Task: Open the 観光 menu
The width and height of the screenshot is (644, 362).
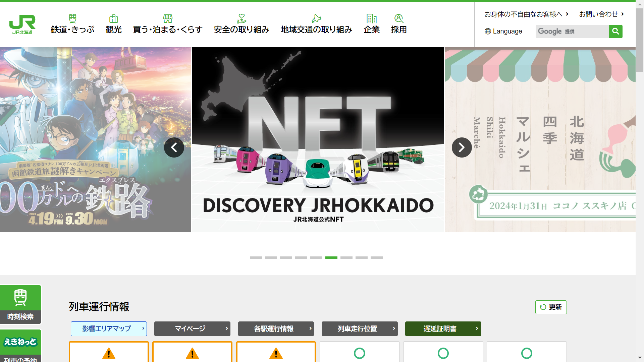Action: coord(114,30)
